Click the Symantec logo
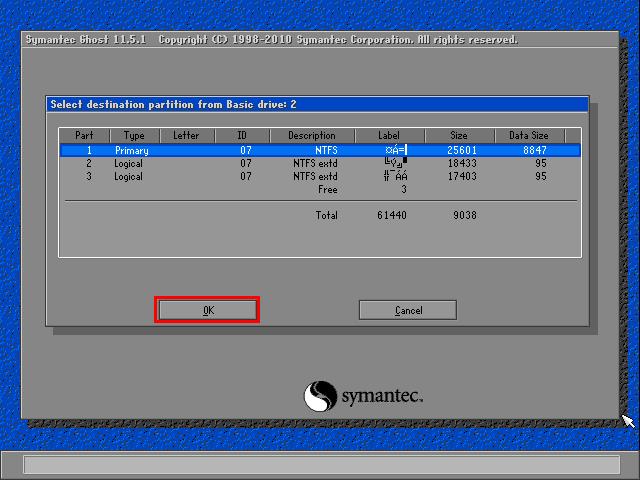This screenshot has width=640, height=480. (363, 396)
